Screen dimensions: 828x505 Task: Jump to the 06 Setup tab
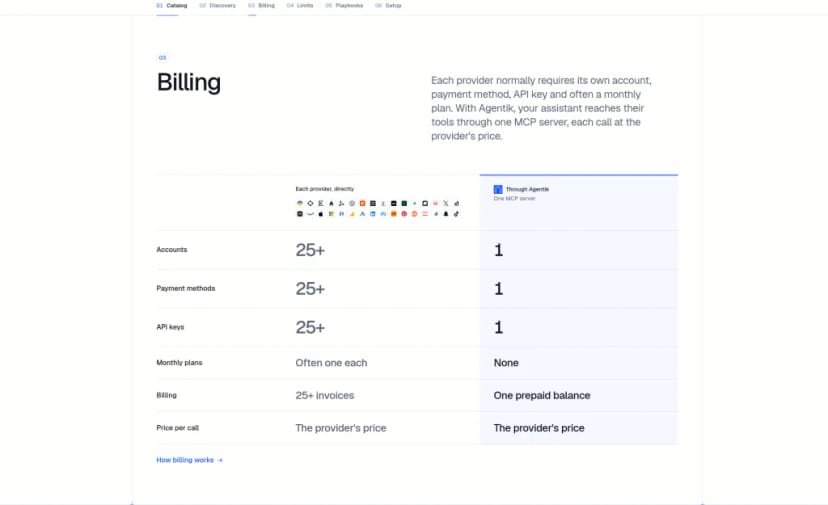click(388, 5)
